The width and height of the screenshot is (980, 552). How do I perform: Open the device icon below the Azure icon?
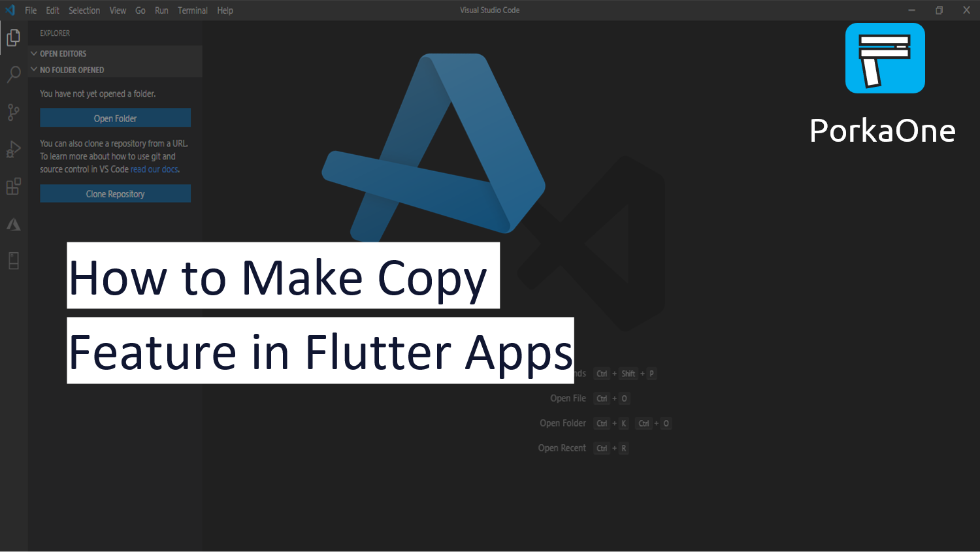click(x=14, y=261)
